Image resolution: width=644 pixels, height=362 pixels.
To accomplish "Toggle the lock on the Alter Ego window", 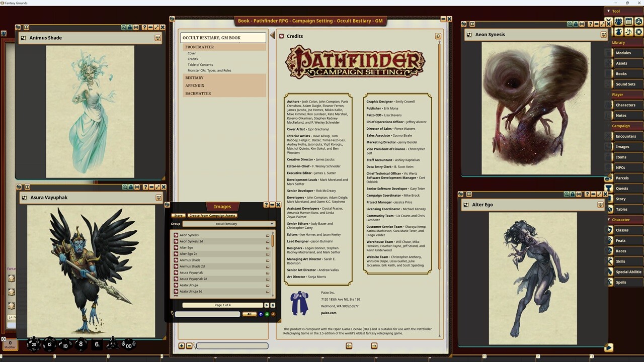I will (x=573, y=195).
